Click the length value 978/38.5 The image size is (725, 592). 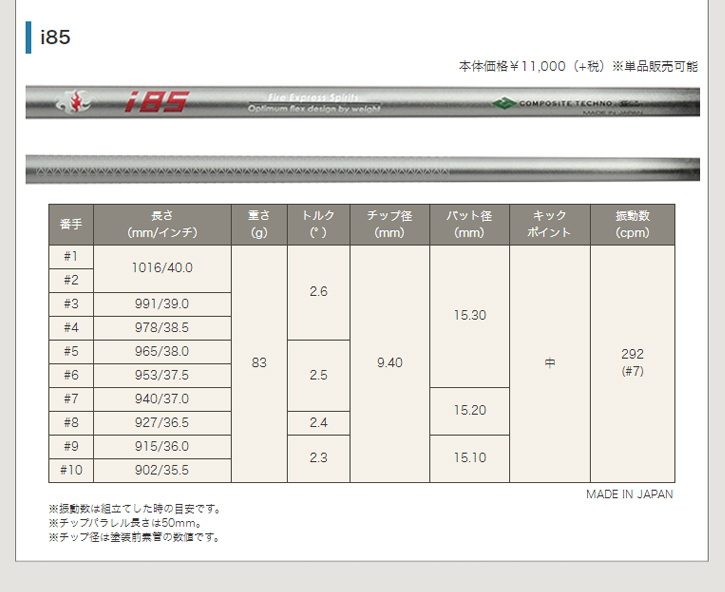tap(162, 328)
